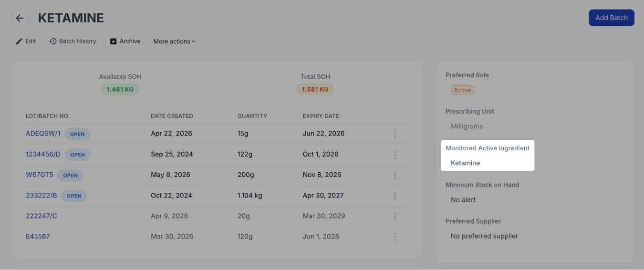Open kebab menu for batch 1234456/D
Image resolution: width=644 pixels, height=270 pixels.
coord(395,155)
